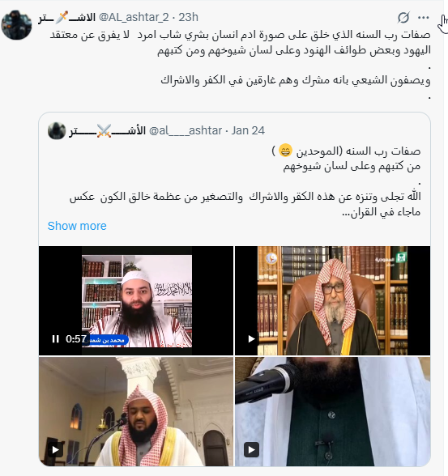
Task: Click the Jan 24 date of quoted tweet
Action: (248, 130)
